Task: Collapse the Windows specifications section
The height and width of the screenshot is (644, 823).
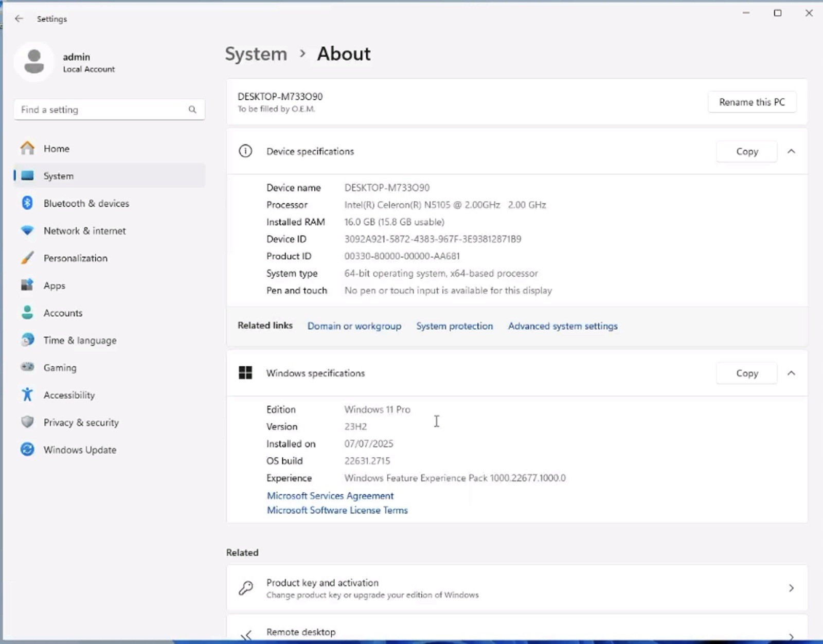Action: (x=791, y=373)
